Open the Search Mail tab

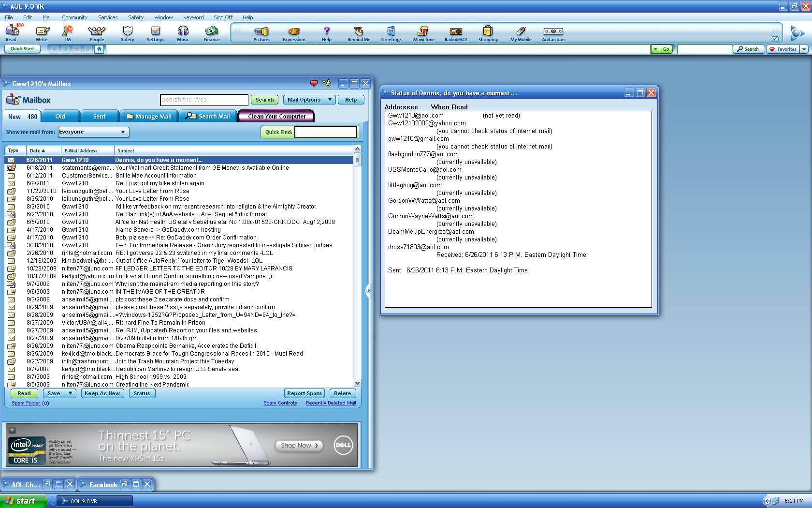pyautogui.click(x=208, y=116)
